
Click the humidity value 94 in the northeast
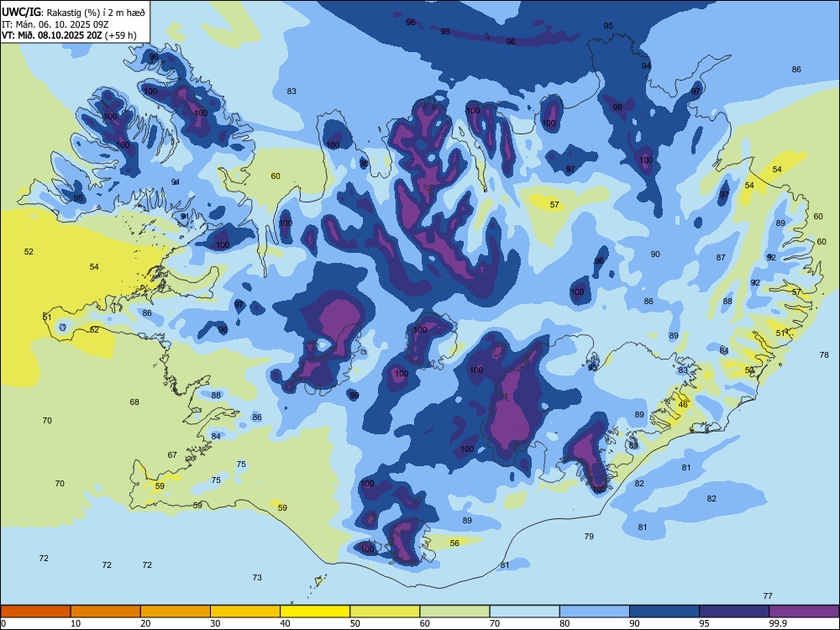(646, 66)
